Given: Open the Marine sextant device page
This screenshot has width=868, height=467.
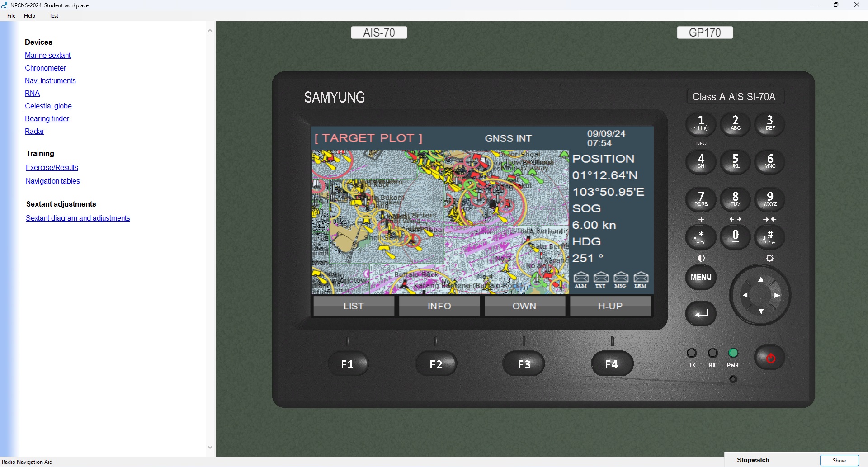Looking at the screenshot, I should point(47,55).
